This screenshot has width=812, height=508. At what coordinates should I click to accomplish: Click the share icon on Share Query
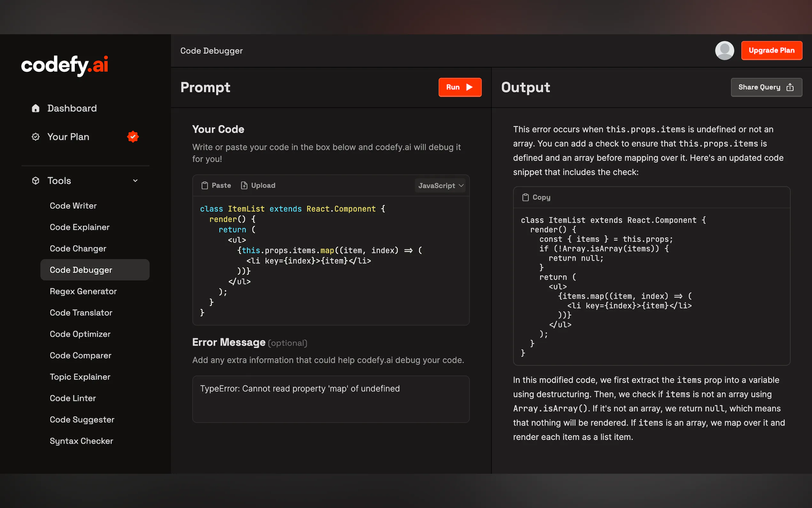790,87
